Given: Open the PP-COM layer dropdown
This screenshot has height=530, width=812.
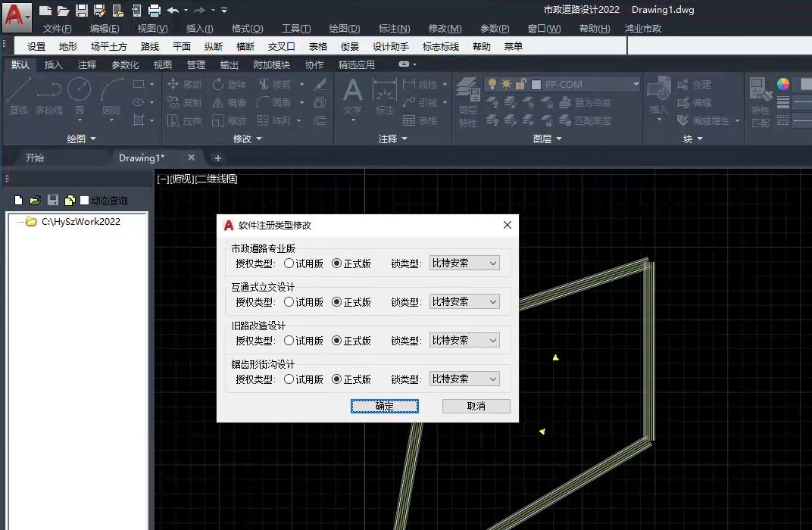Looking at the screenshot, I should (564, 84).
